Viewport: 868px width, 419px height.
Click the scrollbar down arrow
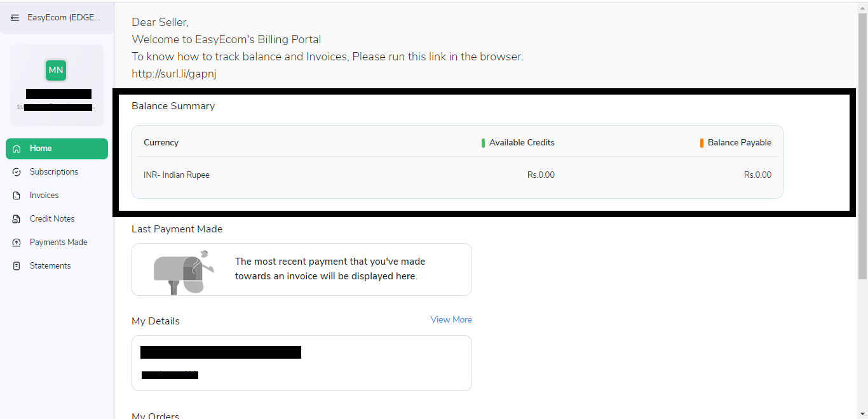[862, 415]
